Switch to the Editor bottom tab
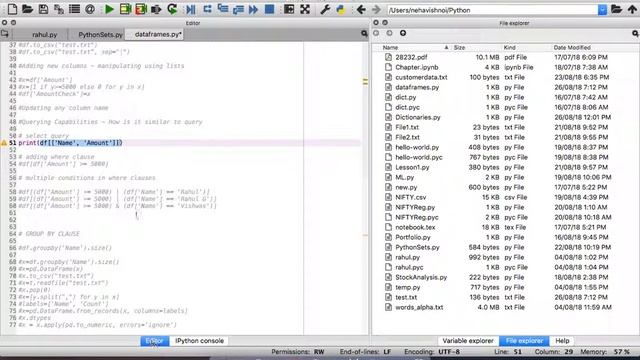 tap(154, 340)
